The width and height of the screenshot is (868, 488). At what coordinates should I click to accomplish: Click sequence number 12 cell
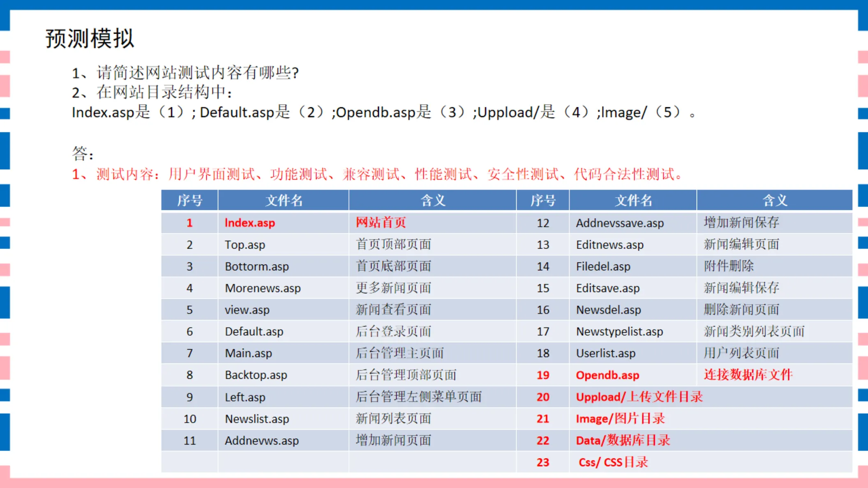[x=543, y=223]
